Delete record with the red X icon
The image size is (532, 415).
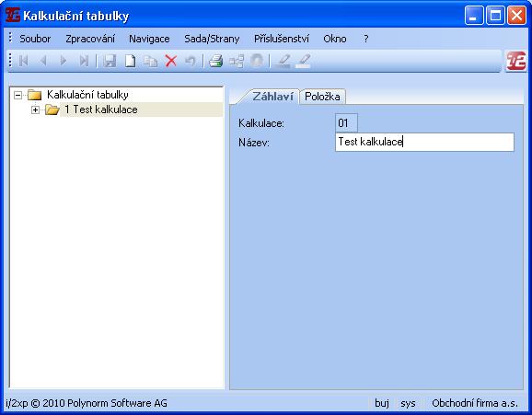[170, 61]
